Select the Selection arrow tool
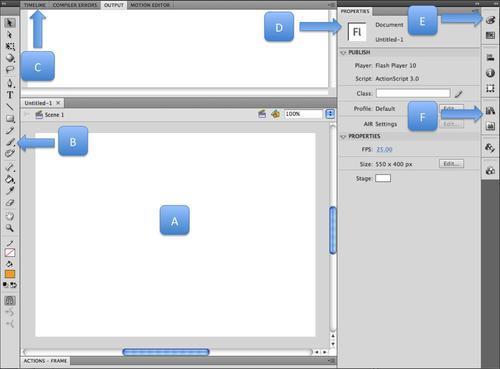The image size is (500, 369). tap(10, 23)
